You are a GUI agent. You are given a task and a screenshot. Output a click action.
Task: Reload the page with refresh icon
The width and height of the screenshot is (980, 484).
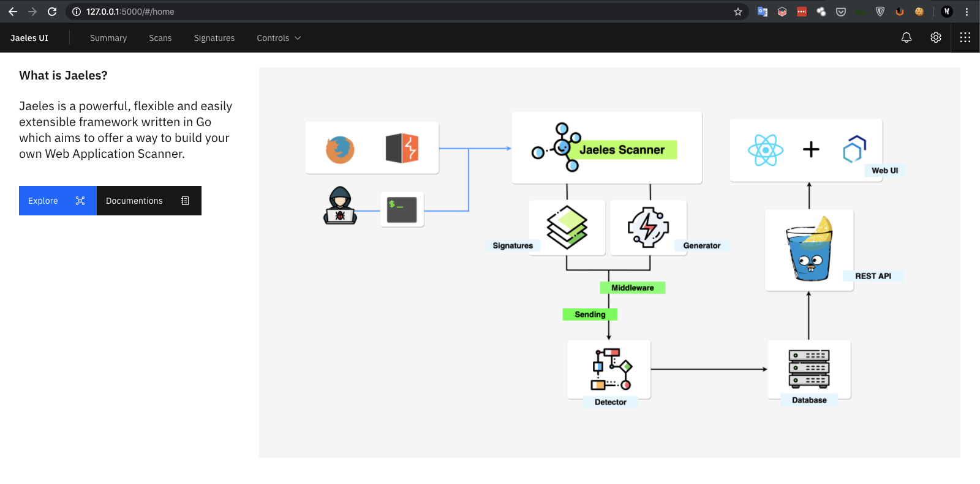52,12
